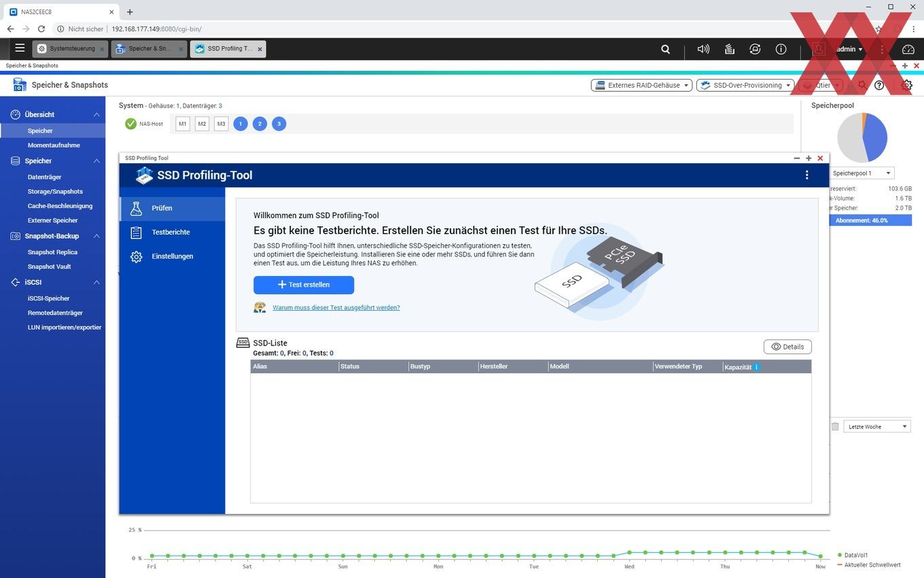The image size is (924, 578).
Task: Collapse the iSCSI section
Action: point(96,282)
